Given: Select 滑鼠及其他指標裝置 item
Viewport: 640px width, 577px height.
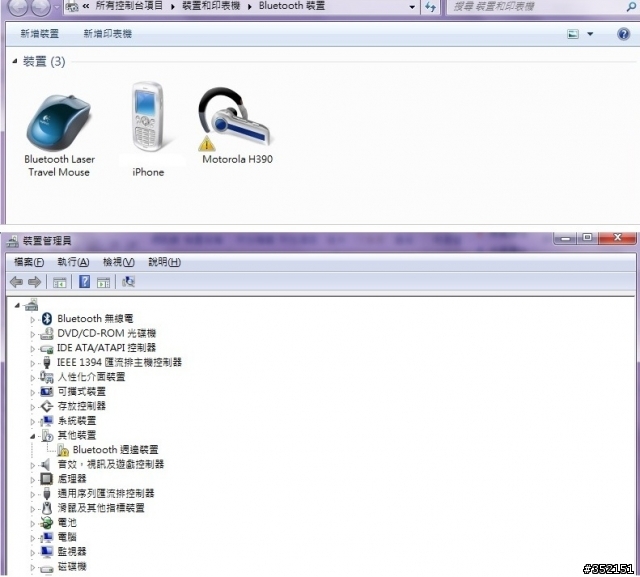Looking at the screenshot, I should [x=101, y=508].
